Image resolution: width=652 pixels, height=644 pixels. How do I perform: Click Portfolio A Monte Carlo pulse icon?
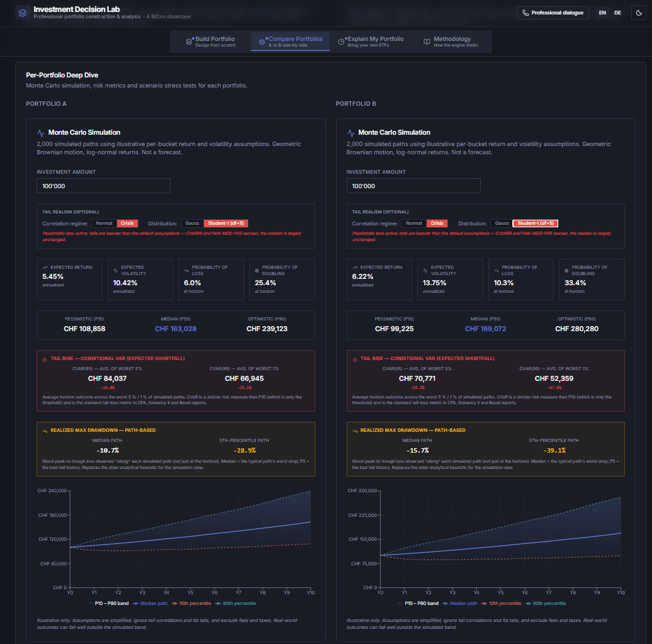coord(41,133)
